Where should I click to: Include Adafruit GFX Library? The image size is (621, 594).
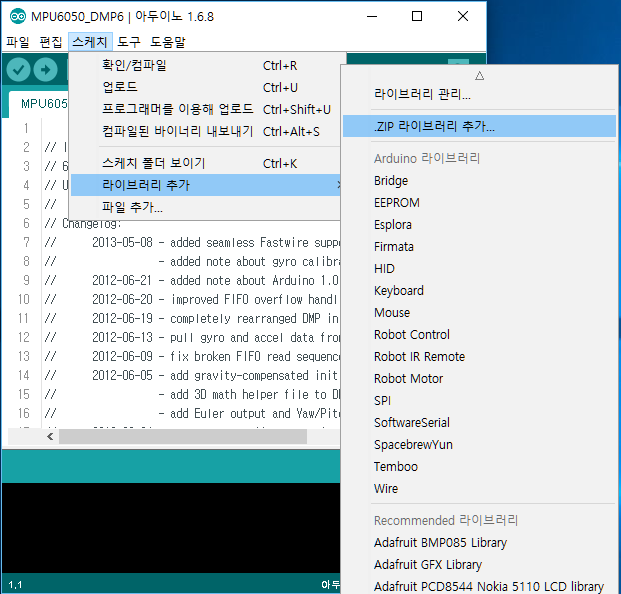(479, 564)
